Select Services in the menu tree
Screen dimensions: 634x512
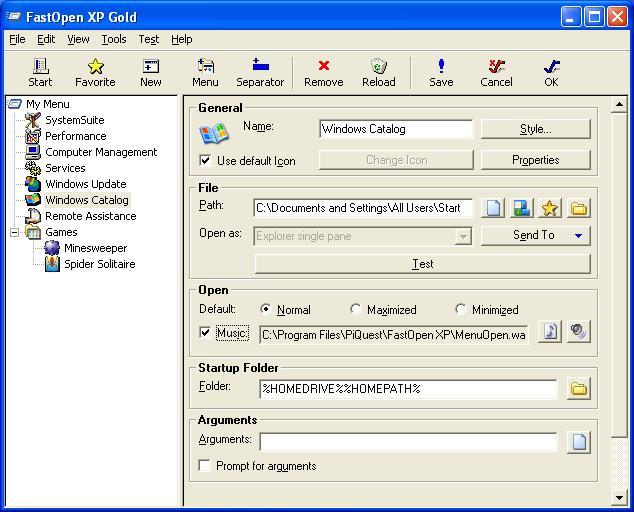(x=65, y=168)
